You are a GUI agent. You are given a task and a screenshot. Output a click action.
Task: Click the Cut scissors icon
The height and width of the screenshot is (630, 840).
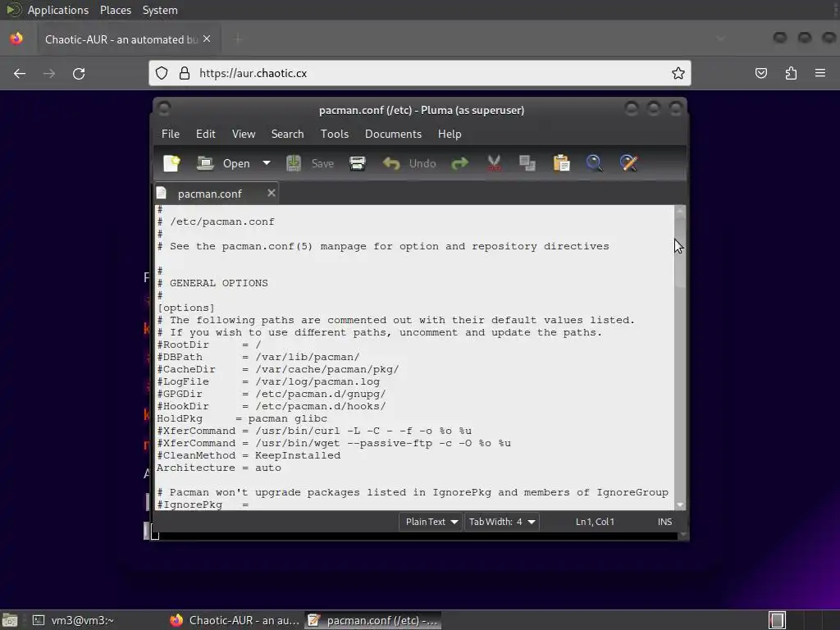[494, 163]
